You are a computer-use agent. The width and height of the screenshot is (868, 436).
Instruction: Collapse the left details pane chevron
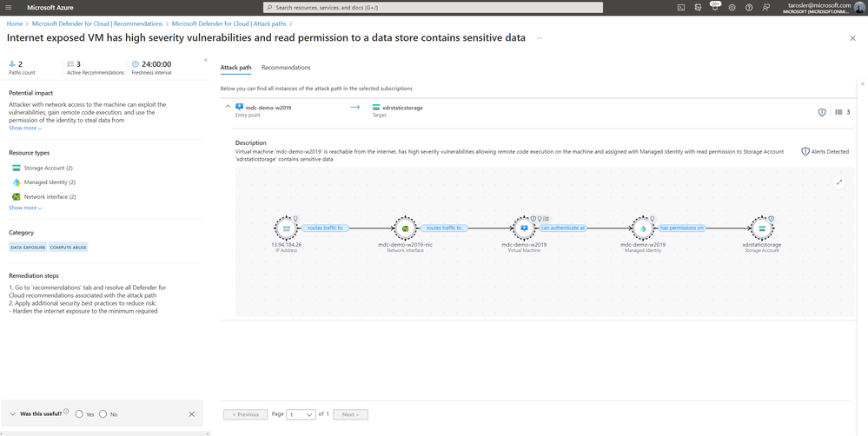(205, 60)
